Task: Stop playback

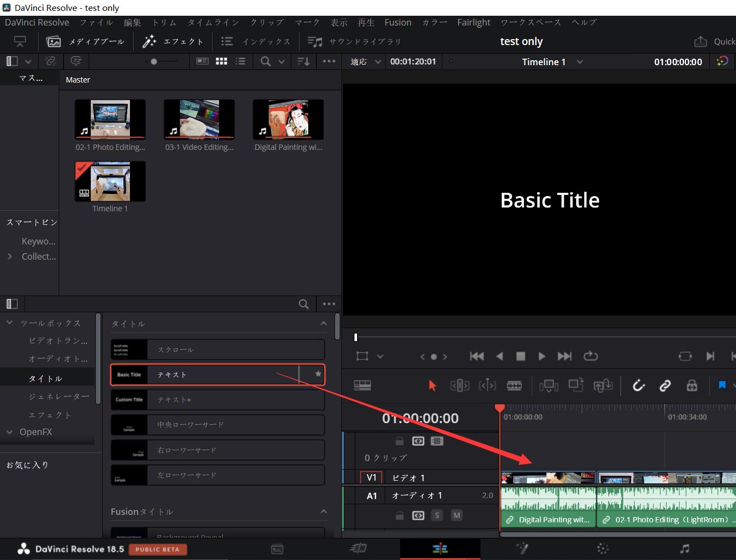Action: (520, 356)
